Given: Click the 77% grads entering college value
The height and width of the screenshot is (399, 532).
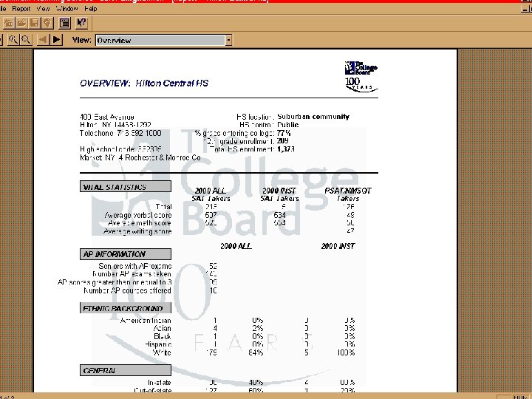Looking at the screenshot, I should 284,133.
